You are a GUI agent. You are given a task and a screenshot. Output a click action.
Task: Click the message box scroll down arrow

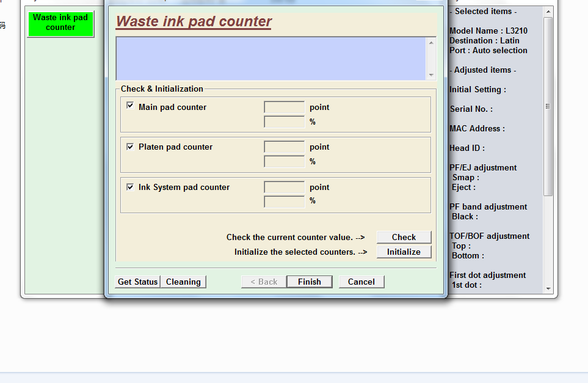point(431,75)
